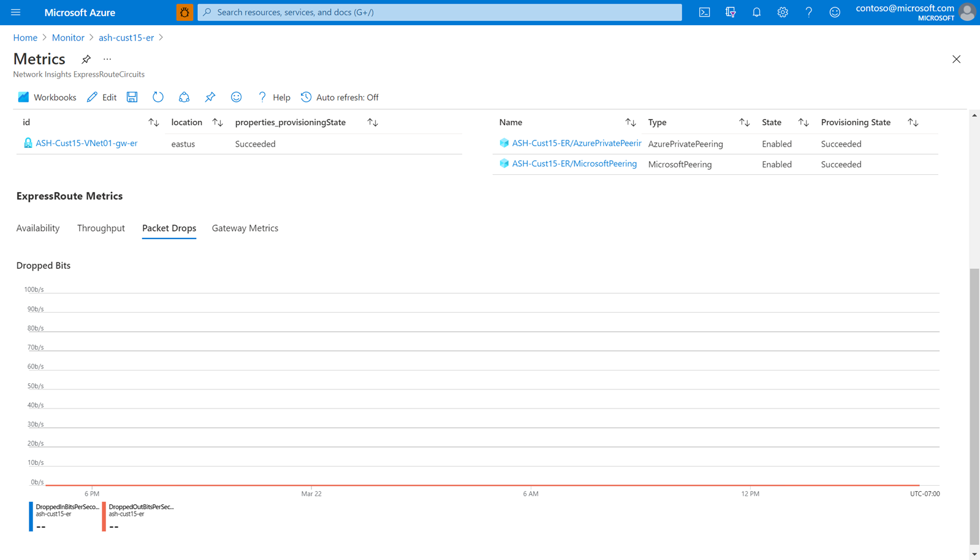Open portal settings gear icon
Screen dimensions: 980x560
pos(783,12)
